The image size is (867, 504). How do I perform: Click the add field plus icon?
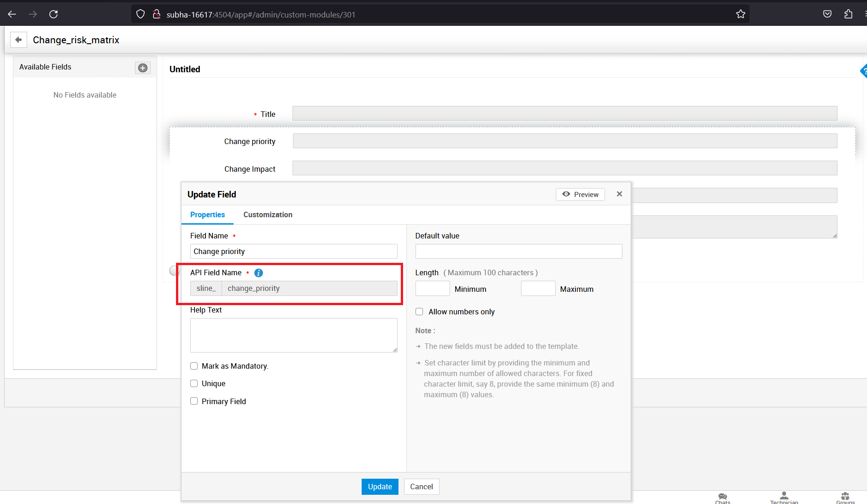coord(143,68)
